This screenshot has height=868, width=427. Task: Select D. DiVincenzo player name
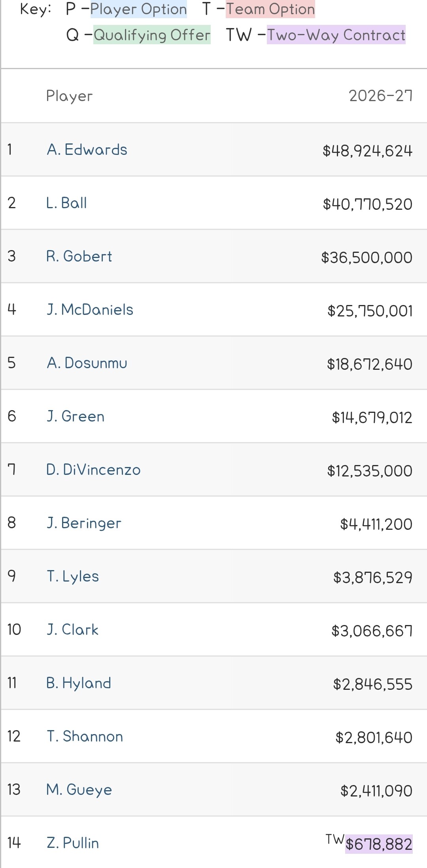pos(93,470)
